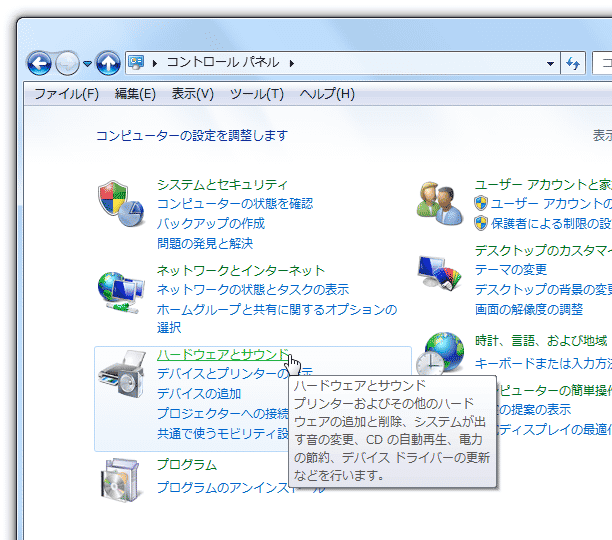The height and width of the screenshot is (540, 612).
Task: Refresh the Control Panel view
Action: (x=573, y=63)
